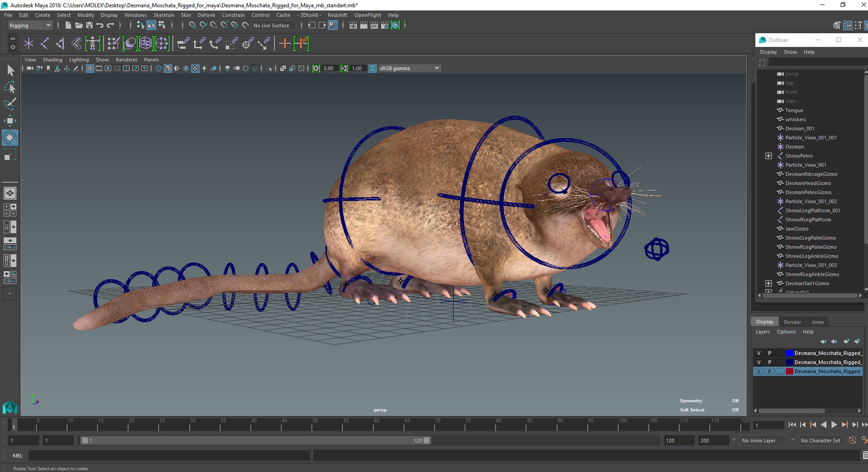Image resolution: width=868 pixels, height=472 pixels.
Task: Save scene with floppy disk icon
Action: click(89, 26)
